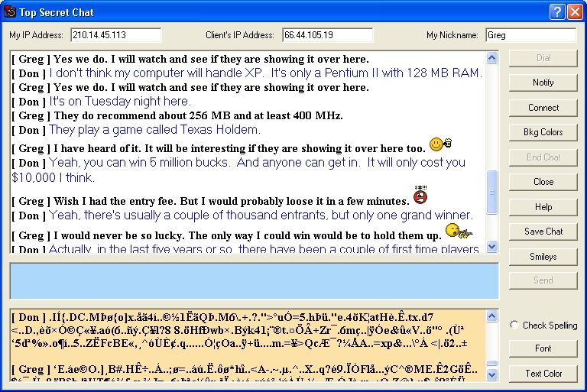Click the angry red cursing emoticon
The height and width of the screenshot is (392, 587).
(420, 195)
